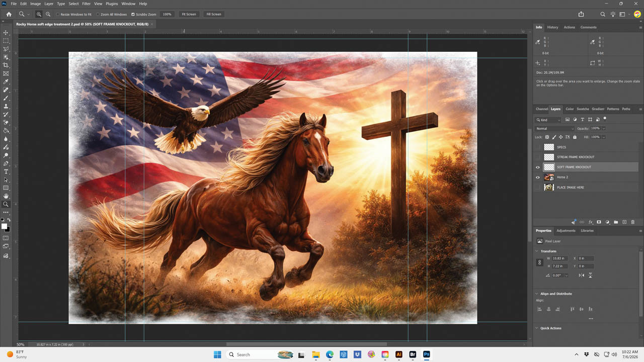
Task: Select the Horizontal Type tool
Action: click(x=6, y=172)
